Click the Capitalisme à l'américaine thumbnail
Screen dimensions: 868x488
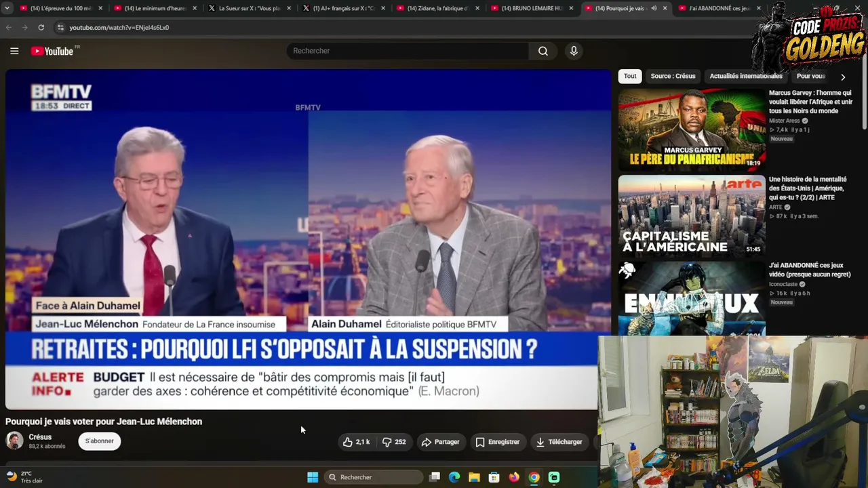point(692,217)
